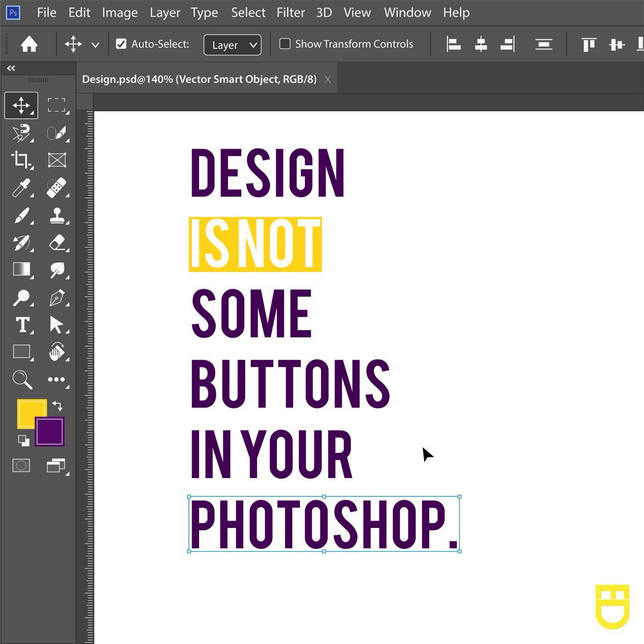This screenshot has width=644, height=644.
Task: Select the Frame tool
Action: (56, 160)
